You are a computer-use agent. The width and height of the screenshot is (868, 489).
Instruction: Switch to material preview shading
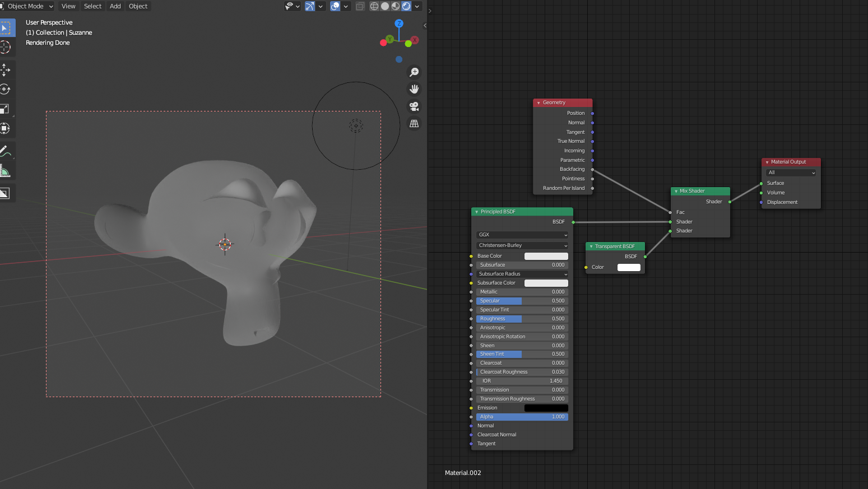point(396,6)
